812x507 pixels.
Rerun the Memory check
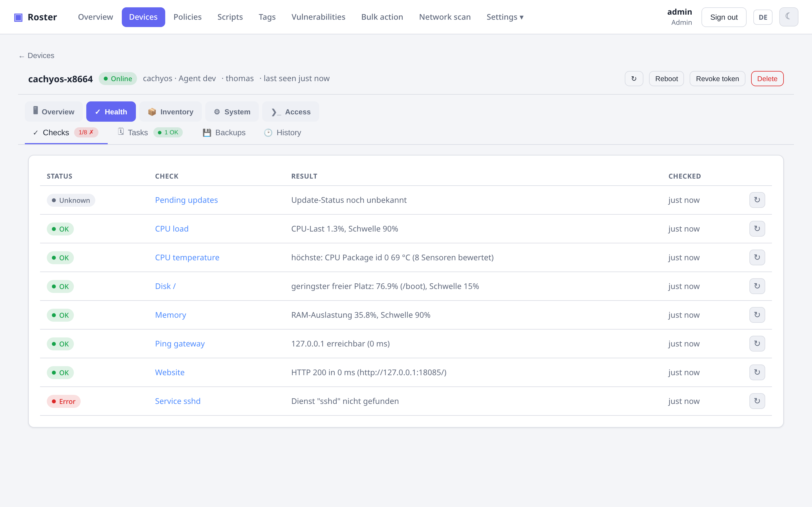(x=757, y=315)
